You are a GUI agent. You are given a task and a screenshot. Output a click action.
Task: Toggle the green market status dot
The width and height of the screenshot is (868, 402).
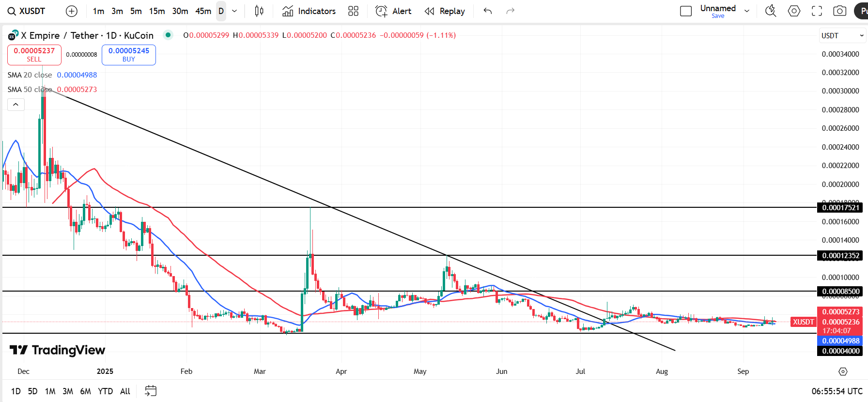pos(168,35)
